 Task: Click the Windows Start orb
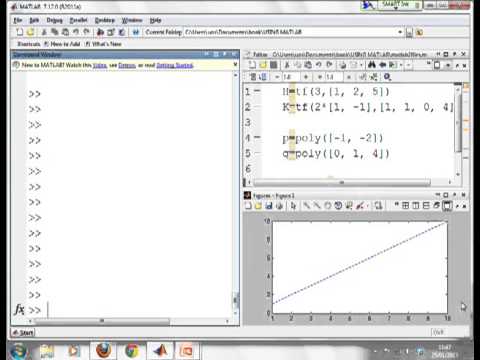click(18, 351)
